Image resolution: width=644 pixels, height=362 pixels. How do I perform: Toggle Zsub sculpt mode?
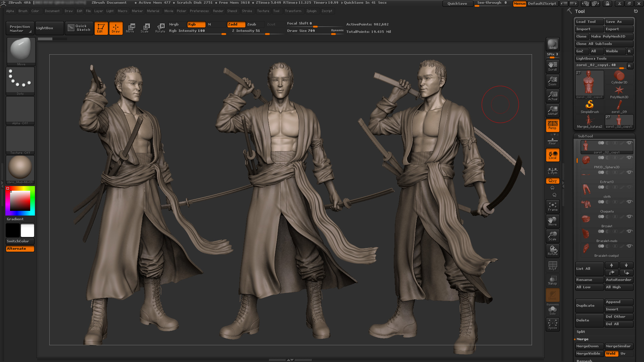[255, 24]
